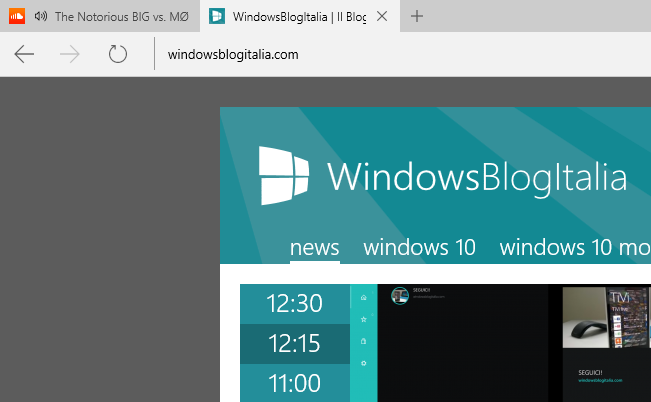
Task: Click the WindowsBlogItalia window logo
Action: pyautogui.click(x=284, y=176)
